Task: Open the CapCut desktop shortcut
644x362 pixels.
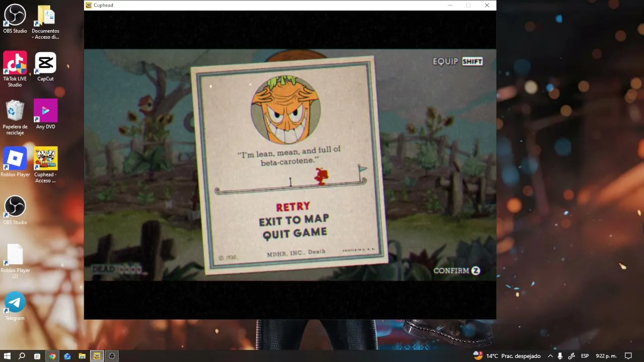Action: click(45, 67)
